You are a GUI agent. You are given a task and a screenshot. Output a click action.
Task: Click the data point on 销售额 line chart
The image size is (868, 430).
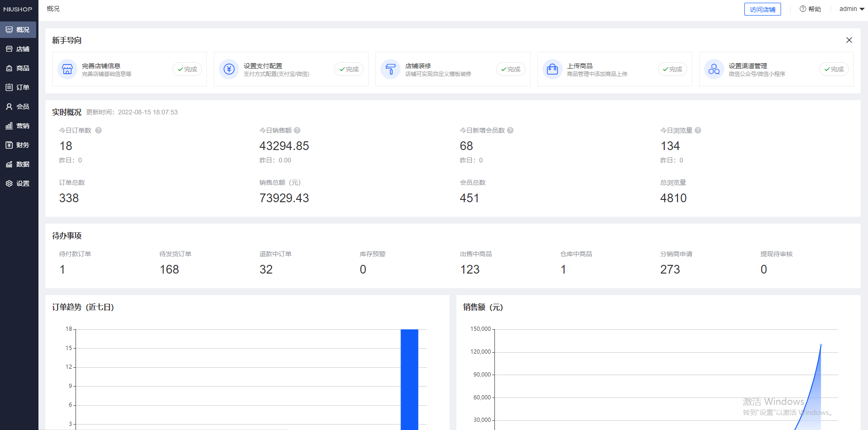point(821,345)
